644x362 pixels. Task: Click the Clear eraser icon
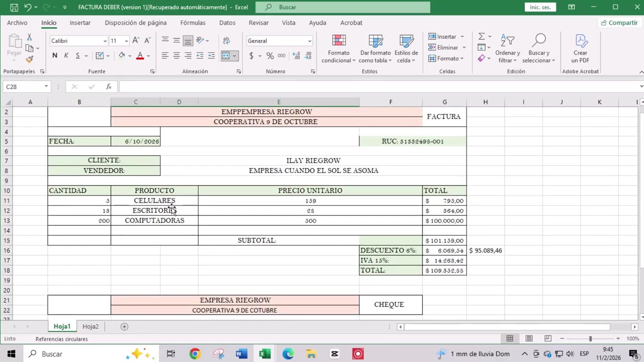[481, 59]
